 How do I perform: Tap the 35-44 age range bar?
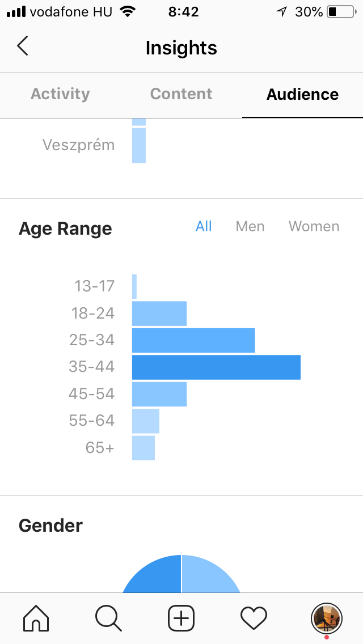(x=216, y=367)
